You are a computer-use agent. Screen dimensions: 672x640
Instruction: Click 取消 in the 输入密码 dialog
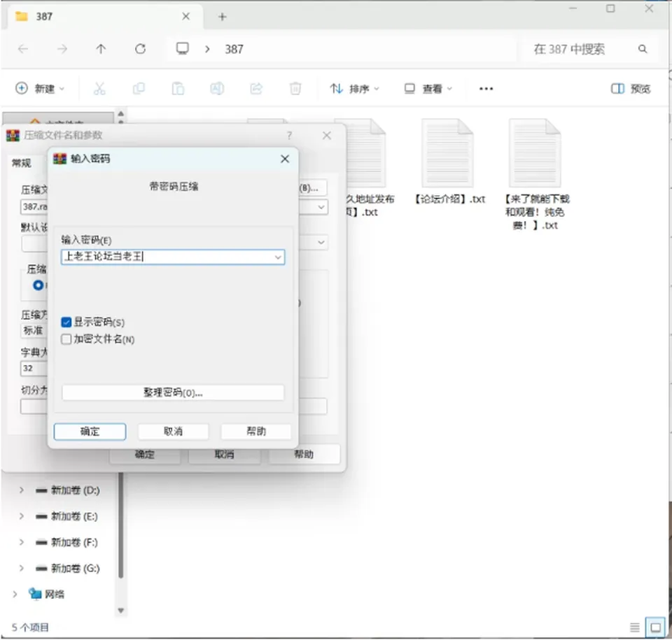point(173,432)
